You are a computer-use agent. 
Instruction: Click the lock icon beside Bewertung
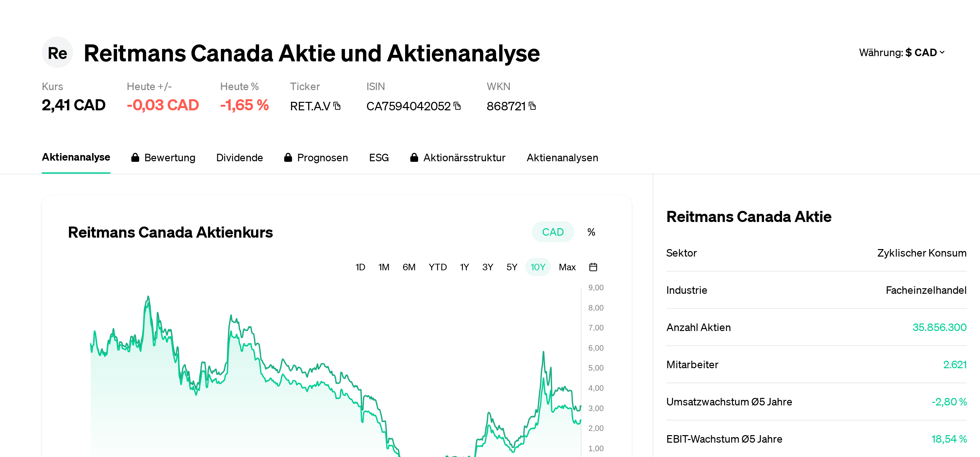coord(135,157)
